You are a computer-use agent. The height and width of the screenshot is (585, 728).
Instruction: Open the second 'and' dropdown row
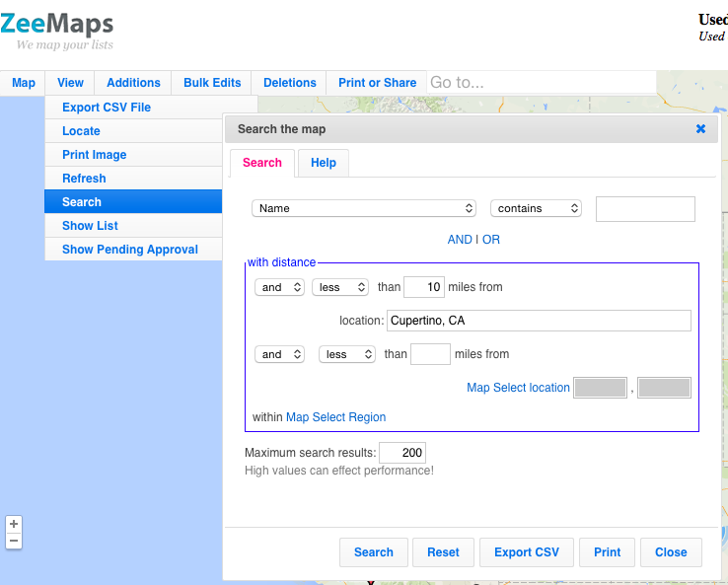[279, 355]
